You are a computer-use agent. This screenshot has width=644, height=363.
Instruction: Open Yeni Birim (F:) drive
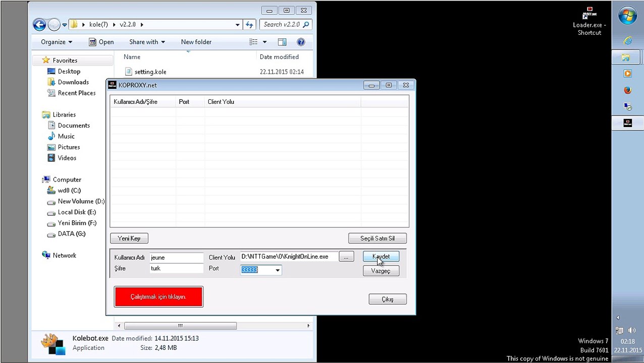tap(77, 223)
